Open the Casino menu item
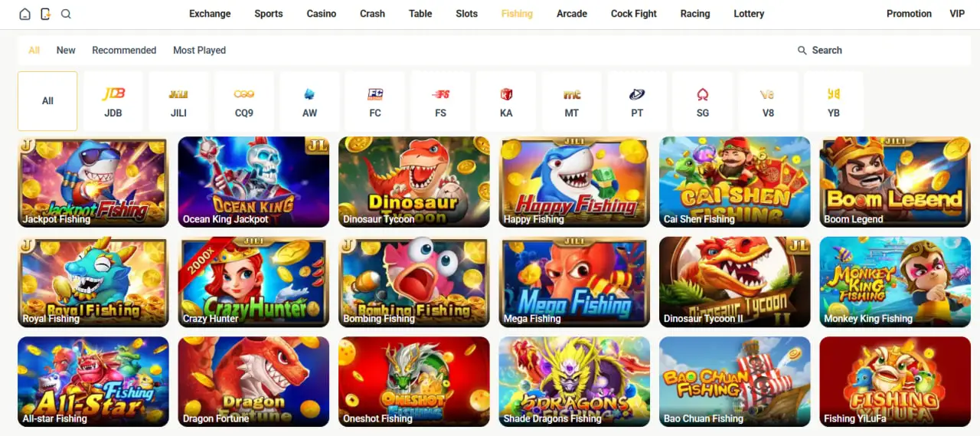Viewport: 980px width, 436px height. tap(322, 14)
